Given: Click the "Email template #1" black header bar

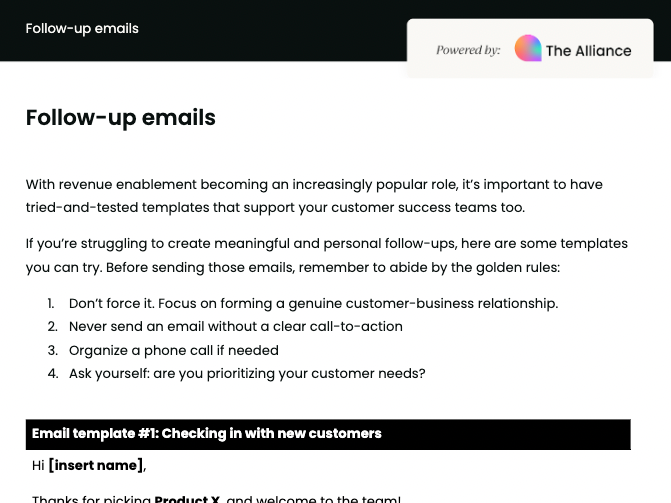Looking at the screenshot, I should [x=328, y=434].
